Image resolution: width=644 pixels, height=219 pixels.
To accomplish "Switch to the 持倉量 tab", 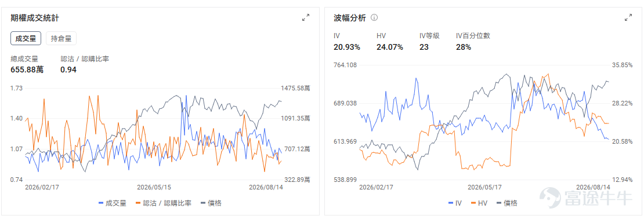I will (x=61, y=39).
